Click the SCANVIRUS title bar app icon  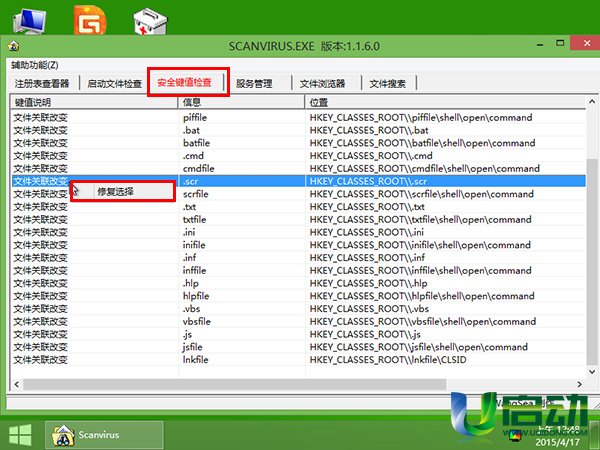point(14,46)
